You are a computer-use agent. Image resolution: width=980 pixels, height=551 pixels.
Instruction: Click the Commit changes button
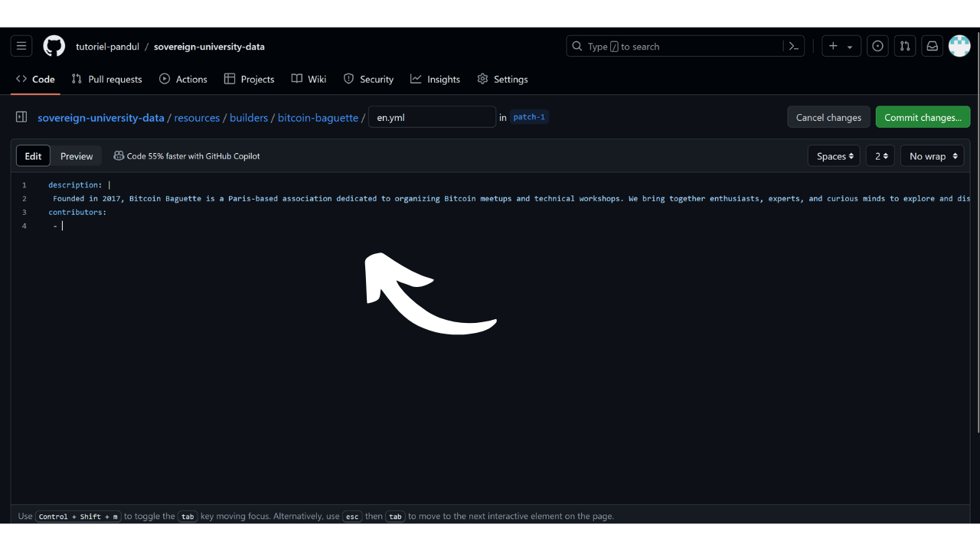[923, 117]
